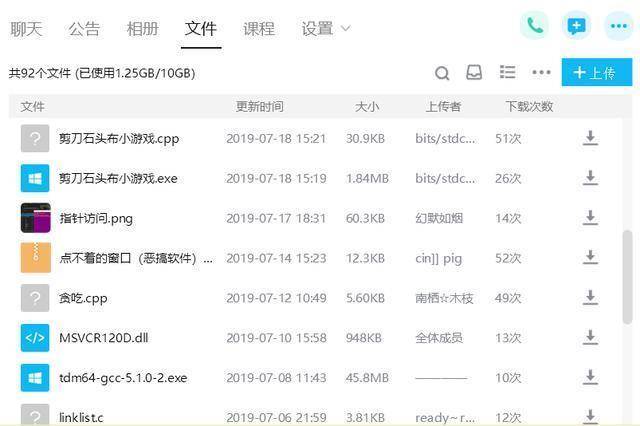Download 指针访问.png
The width and height of the screenshot is (640, 426).
point(590,218)
